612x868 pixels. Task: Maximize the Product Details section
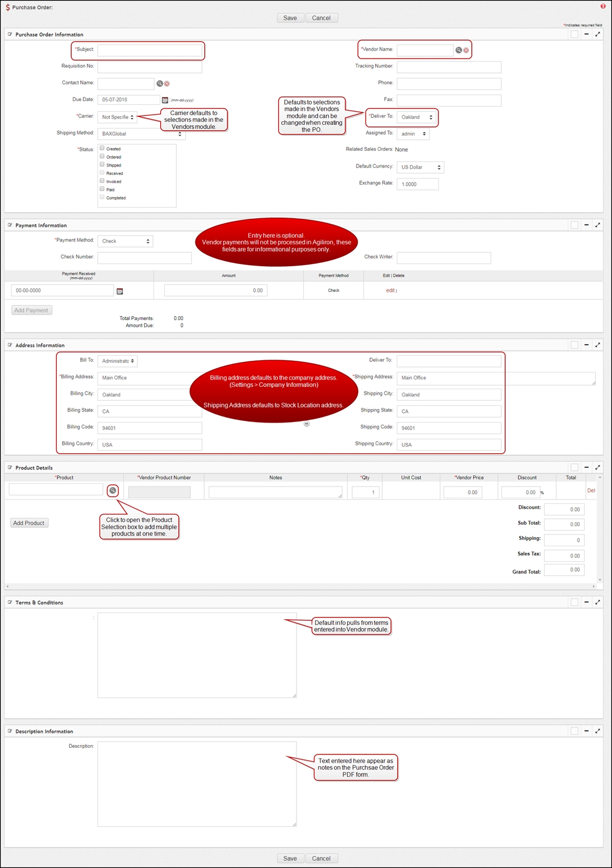pyautogui.click(x=598, y=467)
